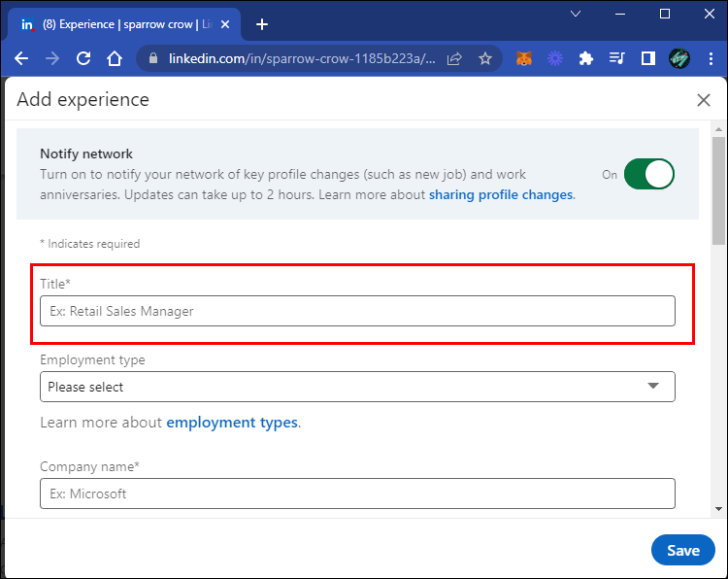The height and width of the screenshot is (579, 728).
Task: Open the sharing profile changes link
Action: pos(501,194)
